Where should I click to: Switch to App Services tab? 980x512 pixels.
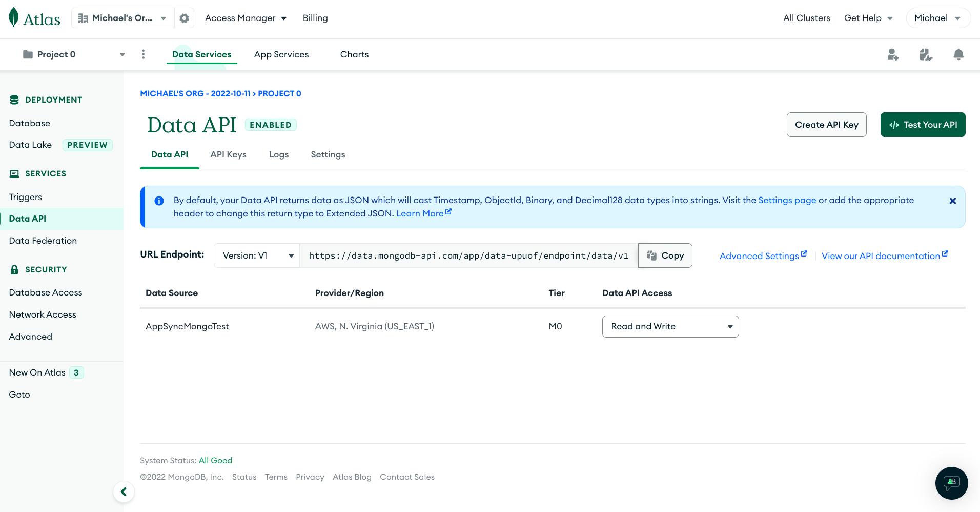281,54
